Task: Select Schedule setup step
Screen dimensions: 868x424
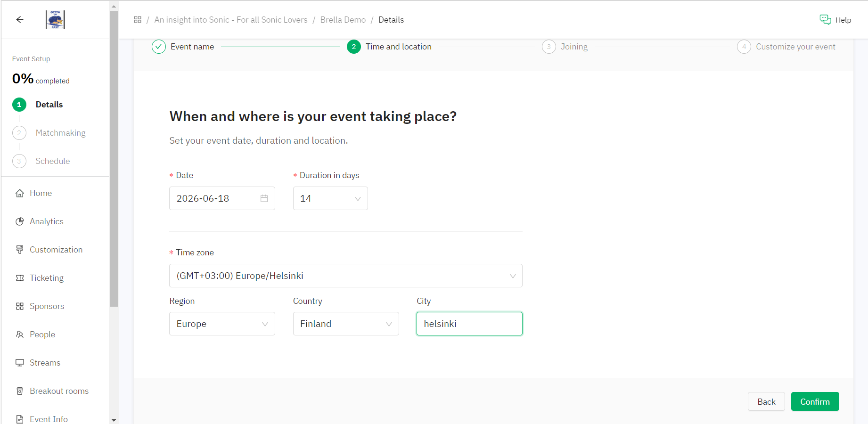Action: [x=52, y=161]
